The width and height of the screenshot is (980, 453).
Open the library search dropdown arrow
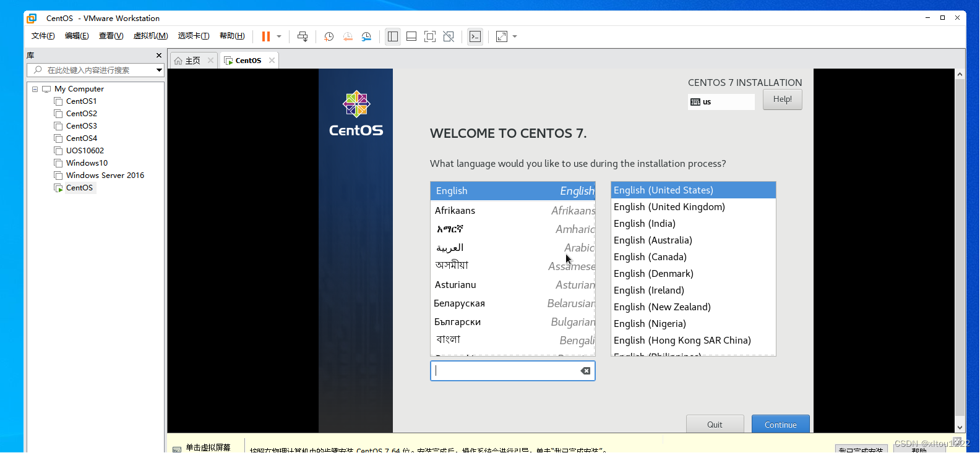159,70
